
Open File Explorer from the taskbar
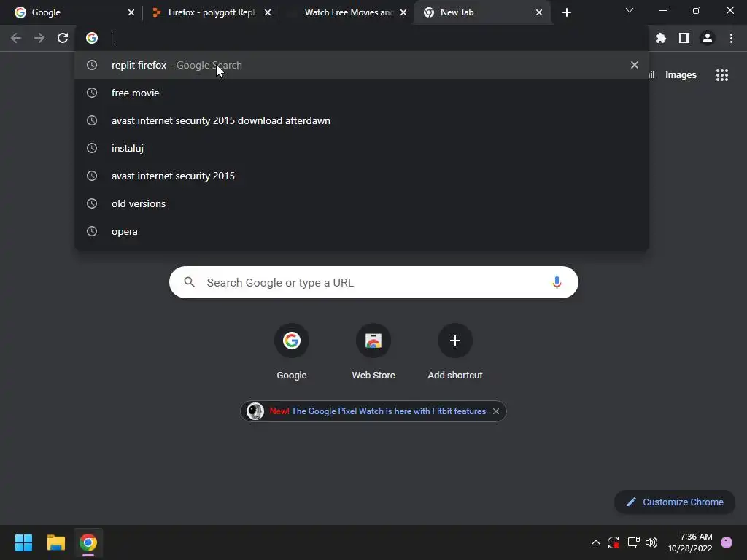point(55,542)
